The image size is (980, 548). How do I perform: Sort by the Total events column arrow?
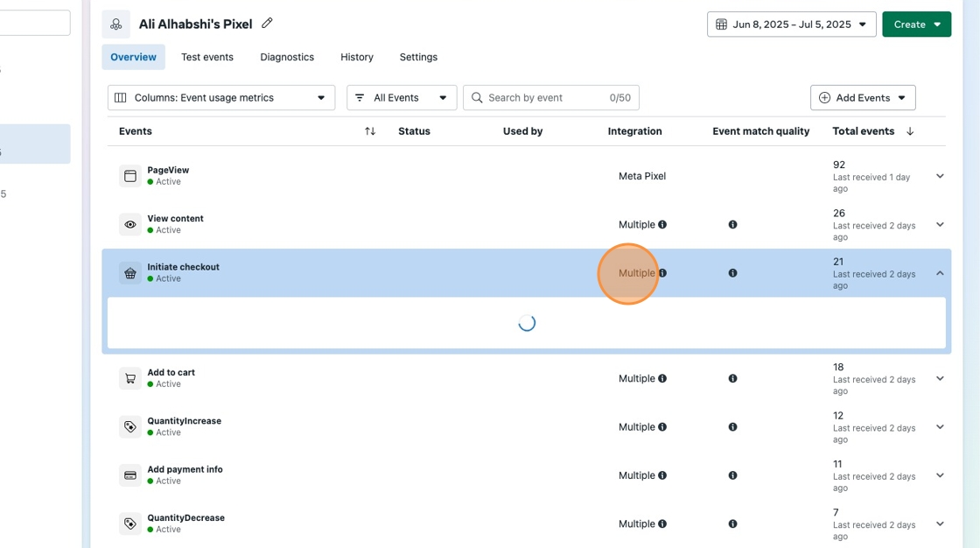pos(910,131)
